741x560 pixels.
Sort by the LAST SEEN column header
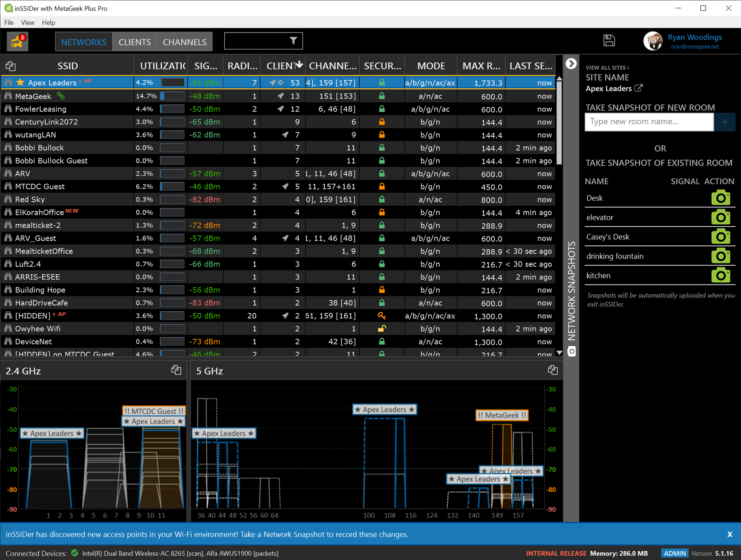coord(530,66)
